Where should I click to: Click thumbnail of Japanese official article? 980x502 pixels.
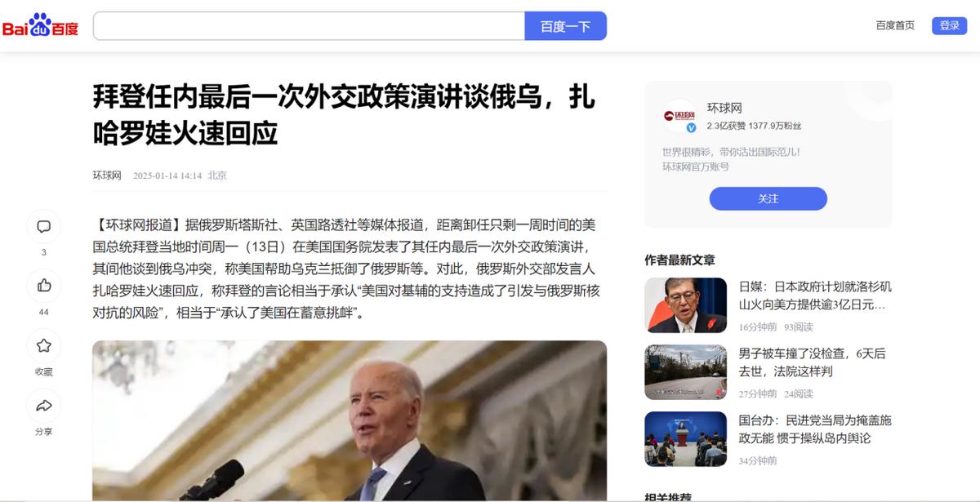pyautogui.click(x=685, y=305)
